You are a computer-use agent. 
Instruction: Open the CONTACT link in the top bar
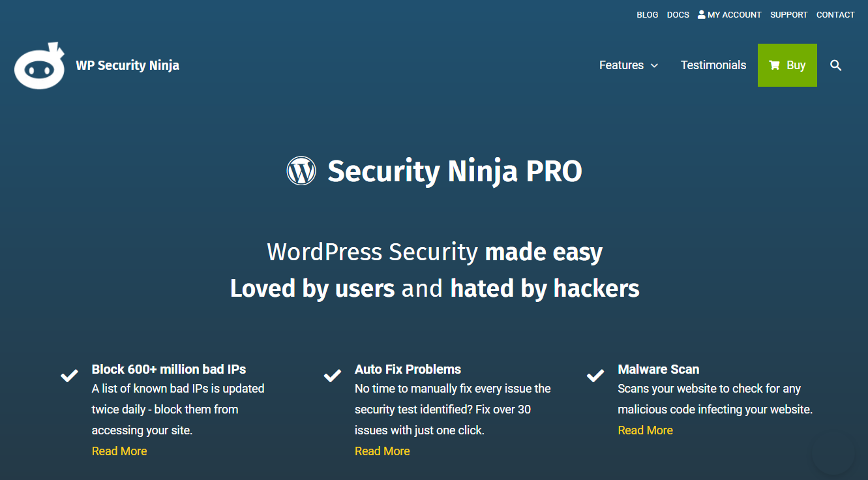835,14
